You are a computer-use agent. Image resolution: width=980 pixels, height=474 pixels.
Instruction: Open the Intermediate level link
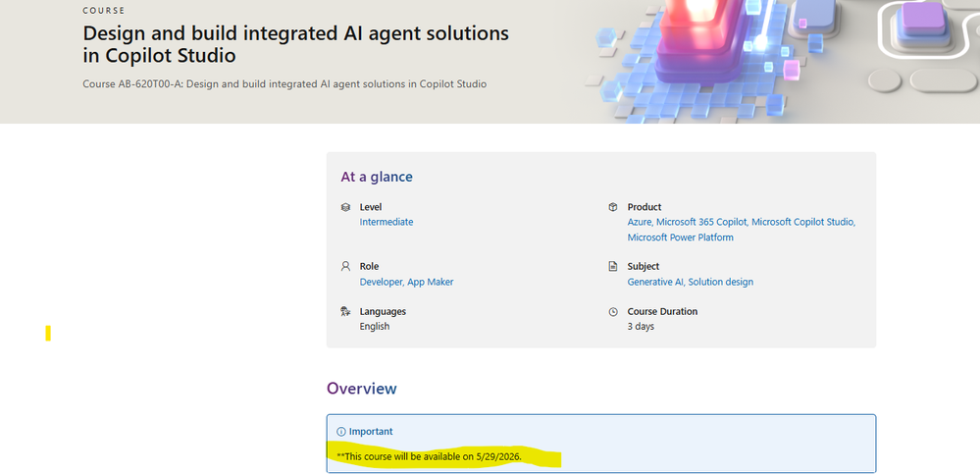point(387,222)
